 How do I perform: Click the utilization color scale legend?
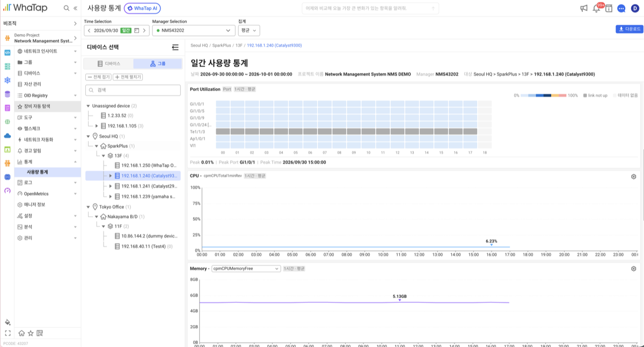(544, 95)
